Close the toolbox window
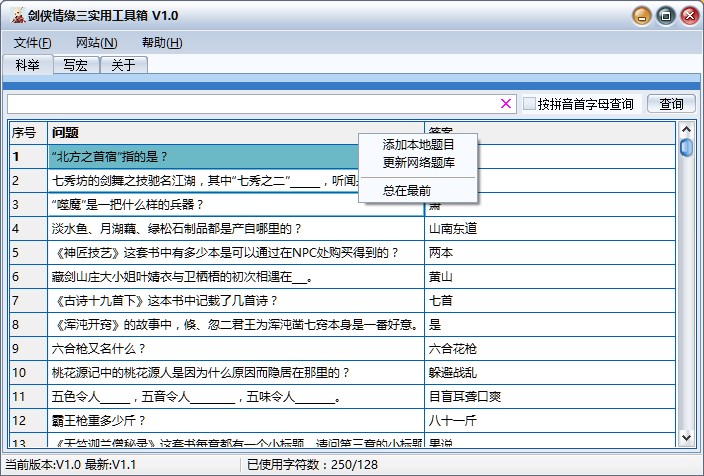This screenshot has width=704, height=476. (x=689, y=16)
